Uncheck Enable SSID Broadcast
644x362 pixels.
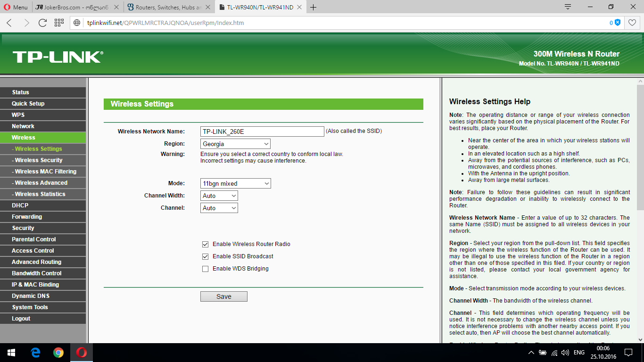pyautogui.click(x=205, y=256)
